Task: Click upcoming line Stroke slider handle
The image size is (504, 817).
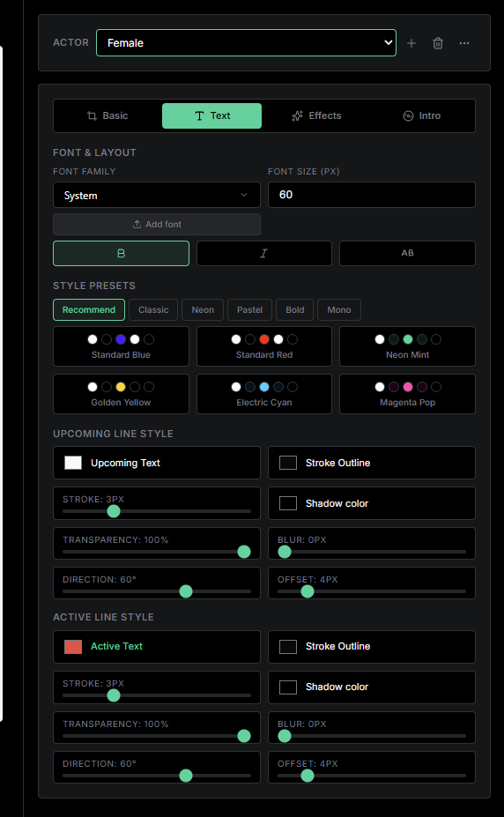Action: (114, 511)
